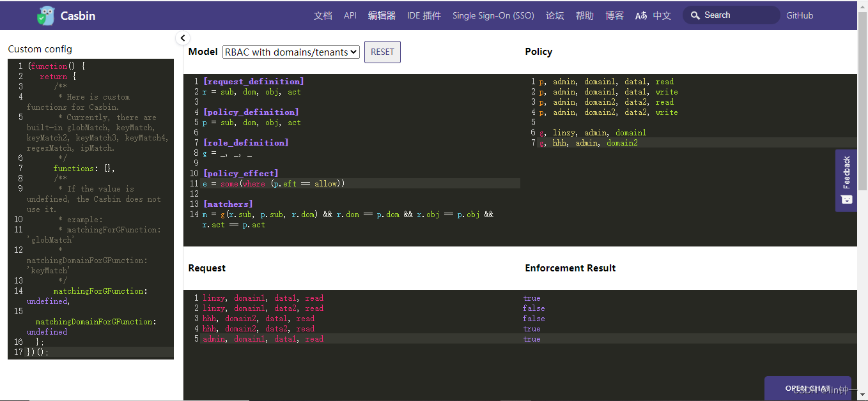Viewport: 868px width, 401px height.
Task: Open the 文档 menu item
Action: point(323,15)
